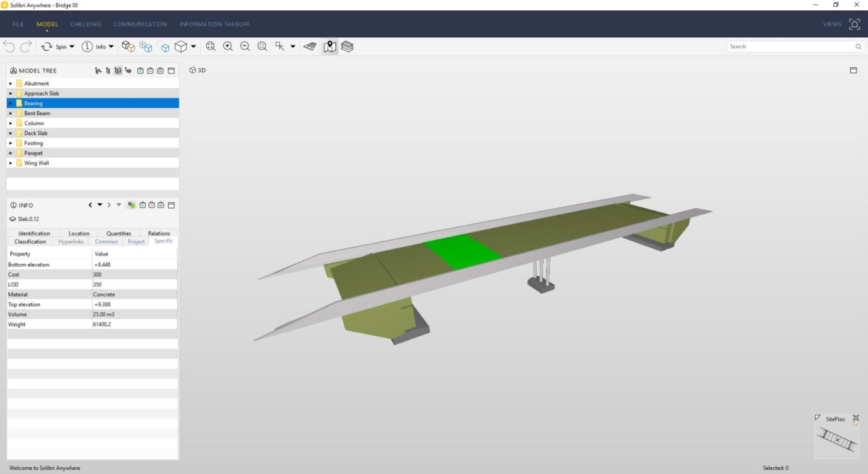Image resolution: width=868 pixels, height=474 pixels.
Task: Toggle the site plan map button
Action: (330, 47)
